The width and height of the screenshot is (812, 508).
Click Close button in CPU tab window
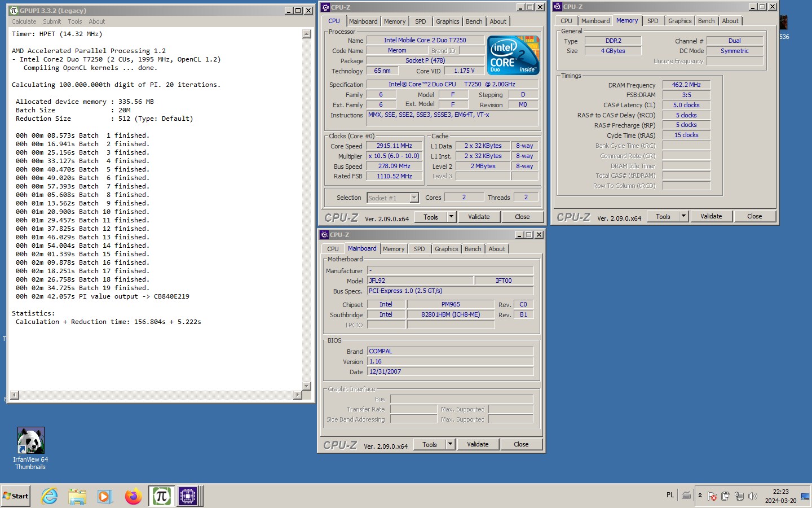(x=522, y=217)
